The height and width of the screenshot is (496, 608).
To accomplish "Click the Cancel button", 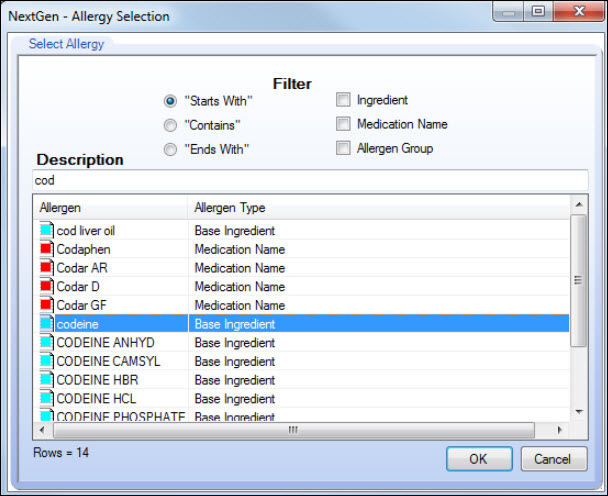I will (554, 459).
